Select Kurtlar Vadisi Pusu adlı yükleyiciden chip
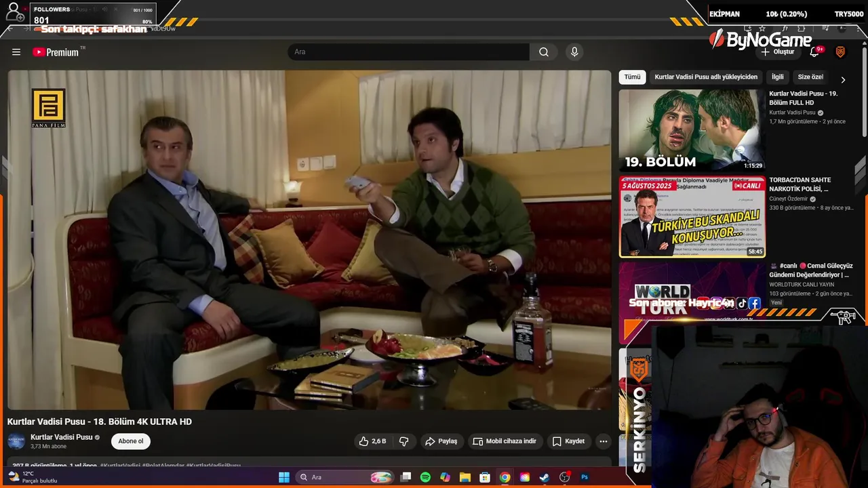This screenshot has width=868, height=488. (x=706, y=77)
